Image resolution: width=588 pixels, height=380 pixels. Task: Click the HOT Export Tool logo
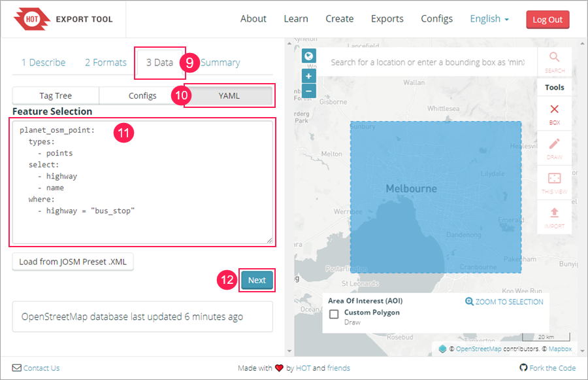pos(63,19)
